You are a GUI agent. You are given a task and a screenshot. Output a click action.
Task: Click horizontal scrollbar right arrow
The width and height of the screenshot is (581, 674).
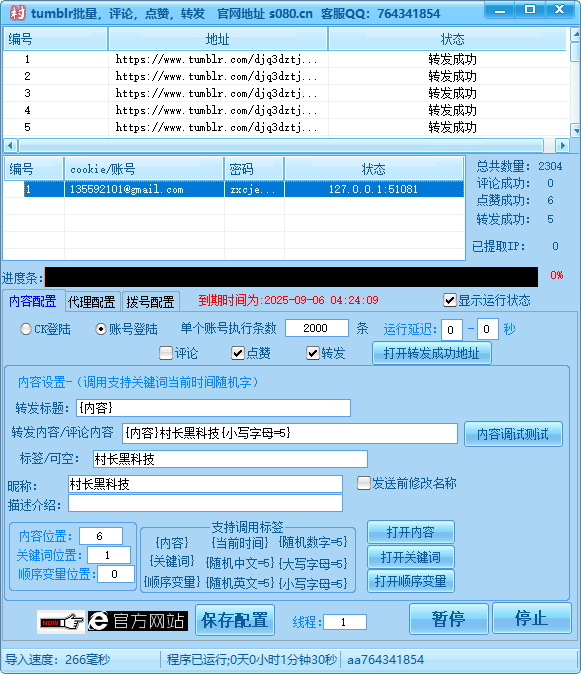(562, 145)
